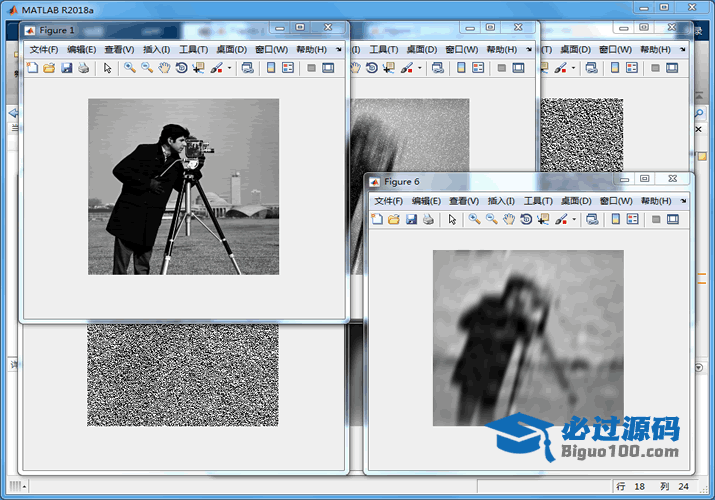Open 查看(V) menu in Figure 1
715x500 pixels.
click(x=119, y=49)
